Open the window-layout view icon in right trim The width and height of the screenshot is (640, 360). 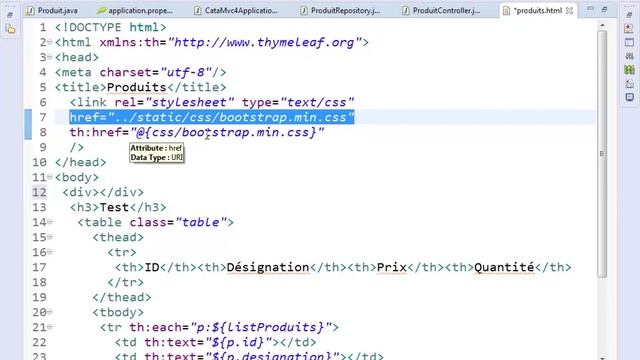(x=629, y=42)
